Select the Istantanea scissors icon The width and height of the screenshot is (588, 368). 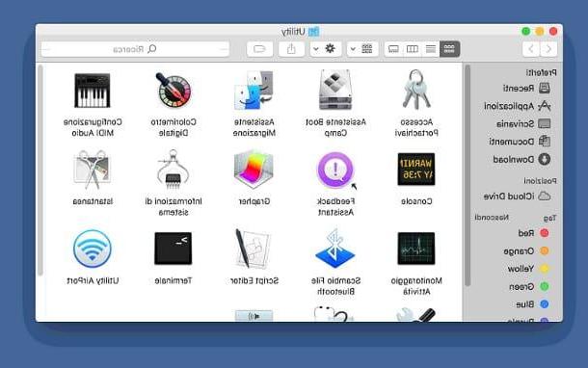point(93,170)
